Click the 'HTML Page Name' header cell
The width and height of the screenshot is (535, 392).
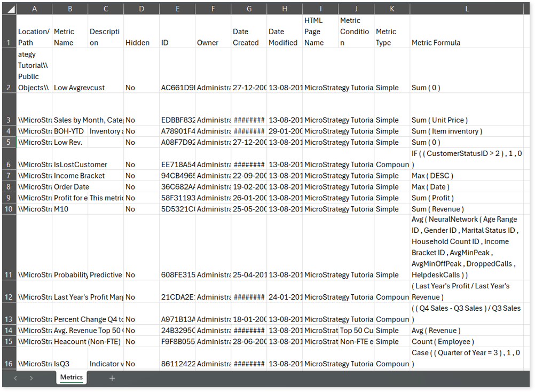pos(320,31)
